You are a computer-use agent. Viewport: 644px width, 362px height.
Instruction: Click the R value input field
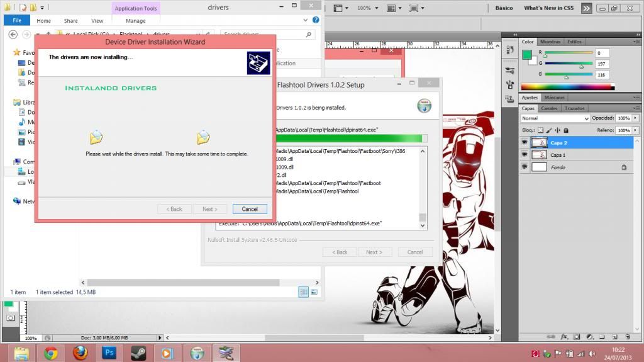pyautogui.click(x=602, y=53)
